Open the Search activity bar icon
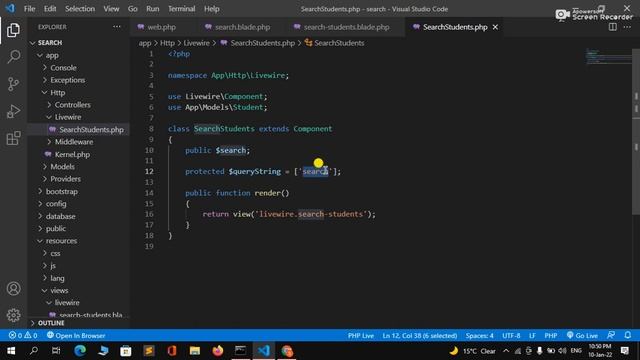This screenshot has height=360, width=640. coord(13,57)
